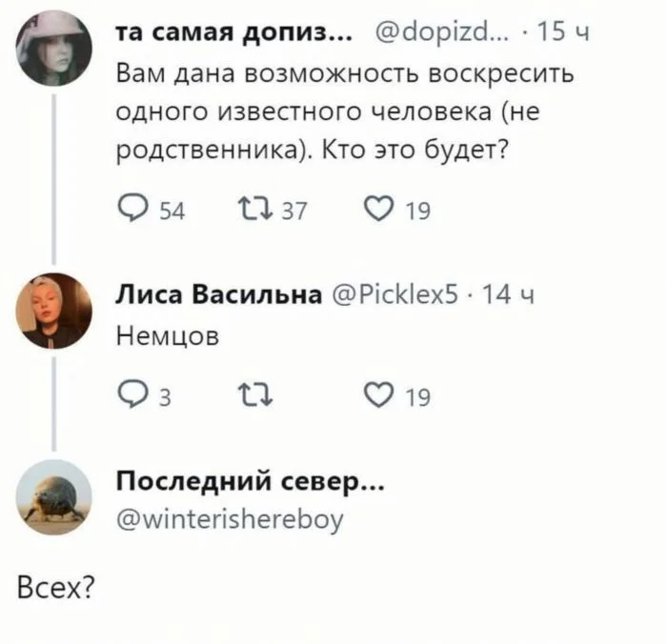Viewport: 667px width, 644px height.
Task: Click the Последний север... display name
Action: [x=250, y=483]
